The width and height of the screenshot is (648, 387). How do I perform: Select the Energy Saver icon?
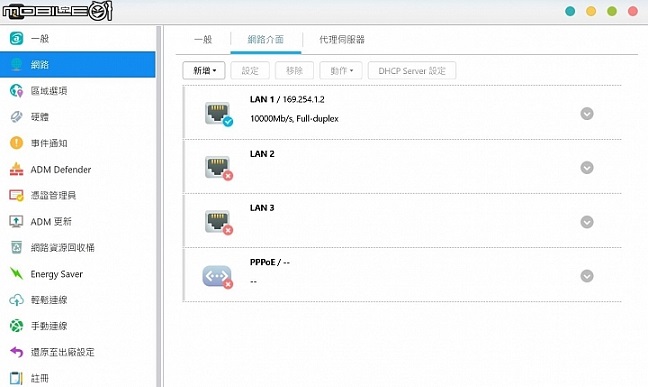pos(17,274)
